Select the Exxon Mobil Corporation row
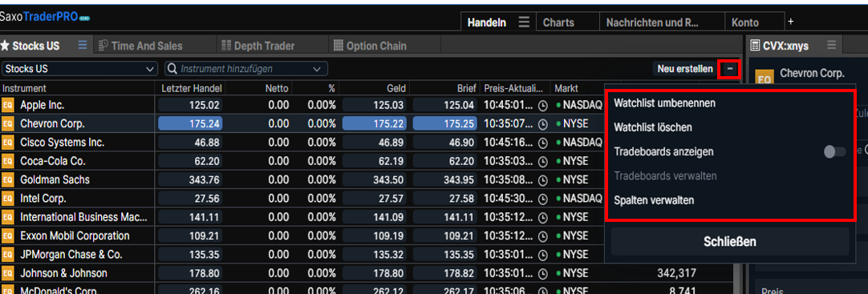This screenshot has height=294, width=868. 75,236
